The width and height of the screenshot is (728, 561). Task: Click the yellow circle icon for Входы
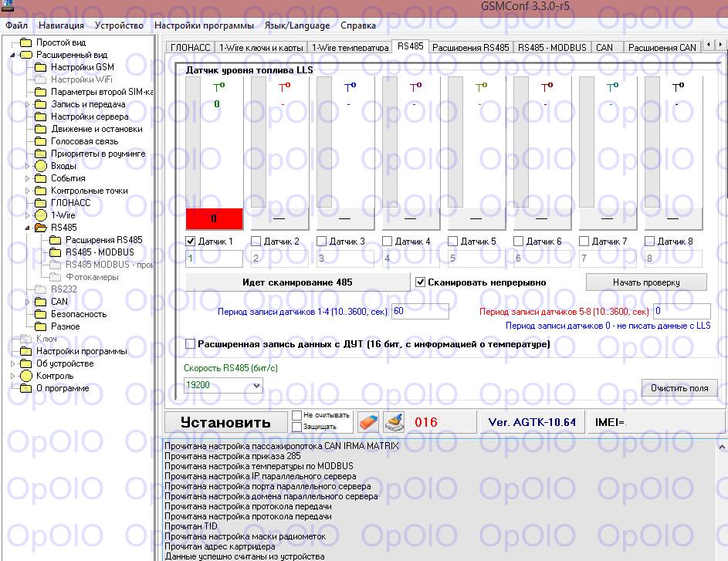coord(41,166)
